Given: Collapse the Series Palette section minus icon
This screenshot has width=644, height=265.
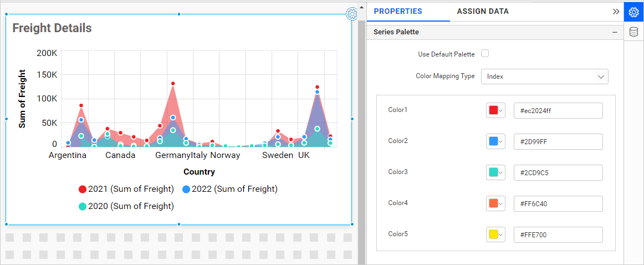Looking at the screenshot, I should (x=615, y=32).
